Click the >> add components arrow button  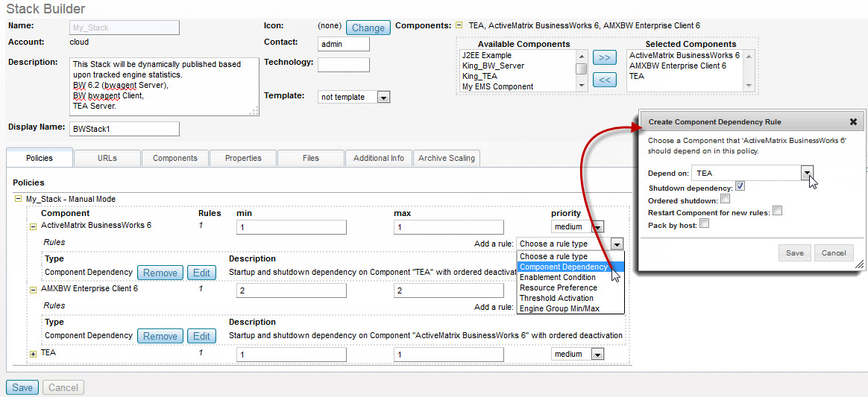tap(604, 57)
